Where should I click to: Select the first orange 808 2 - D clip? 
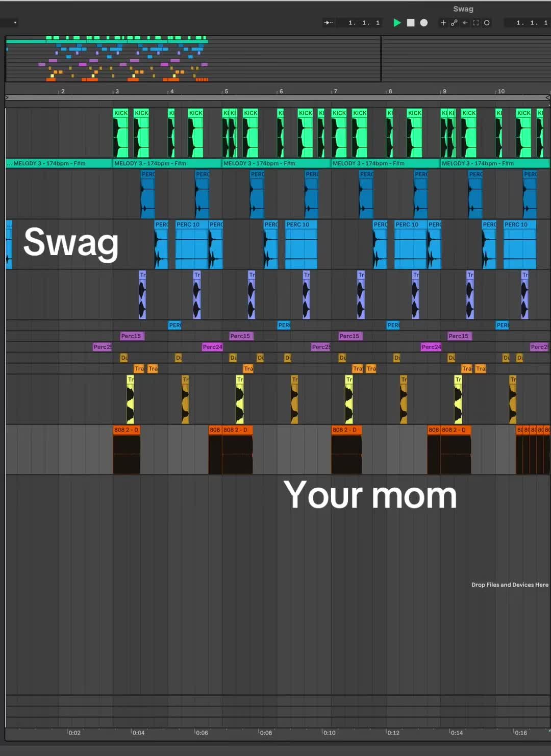pos(126,449)
